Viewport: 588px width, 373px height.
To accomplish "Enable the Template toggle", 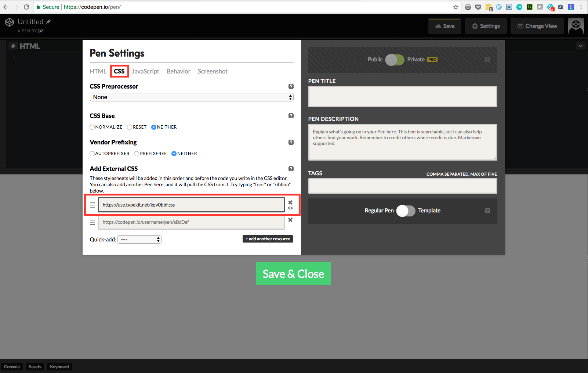I will coord(406,211).
